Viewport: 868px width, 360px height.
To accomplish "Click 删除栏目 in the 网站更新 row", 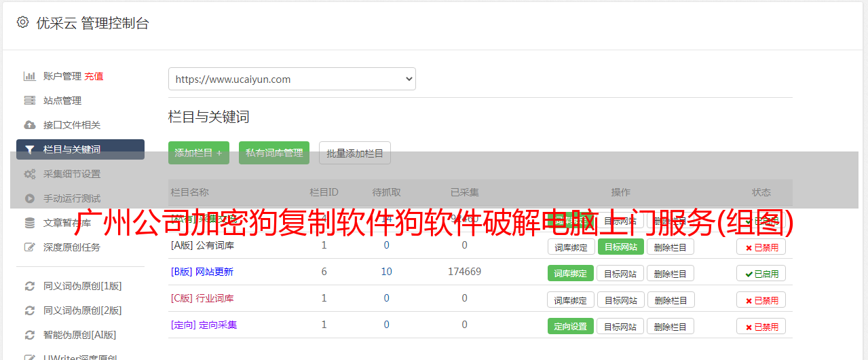I will [670, 273].
